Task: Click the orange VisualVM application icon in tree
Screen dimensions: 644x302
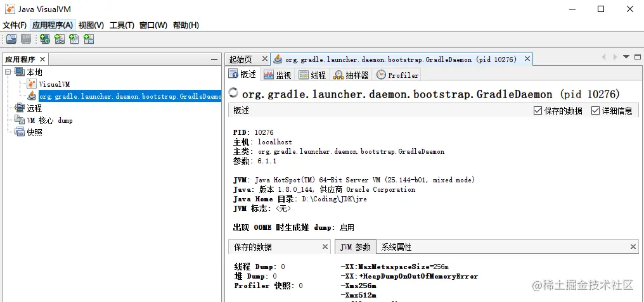Action: point(32,84)
